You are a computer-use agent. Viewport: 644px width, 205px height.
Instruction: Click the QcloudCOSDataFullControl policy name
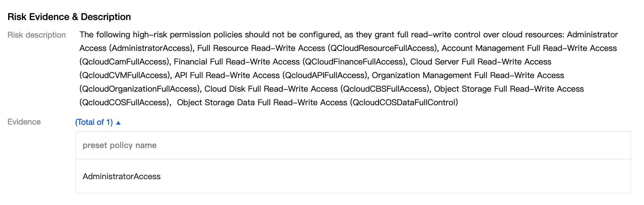[x=404, y=102]
